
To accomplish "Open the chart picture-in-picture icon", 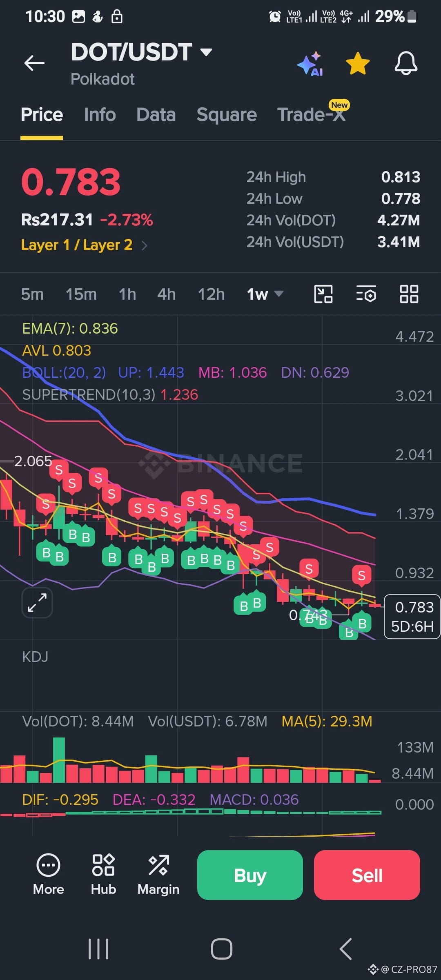I will point(323,294).
